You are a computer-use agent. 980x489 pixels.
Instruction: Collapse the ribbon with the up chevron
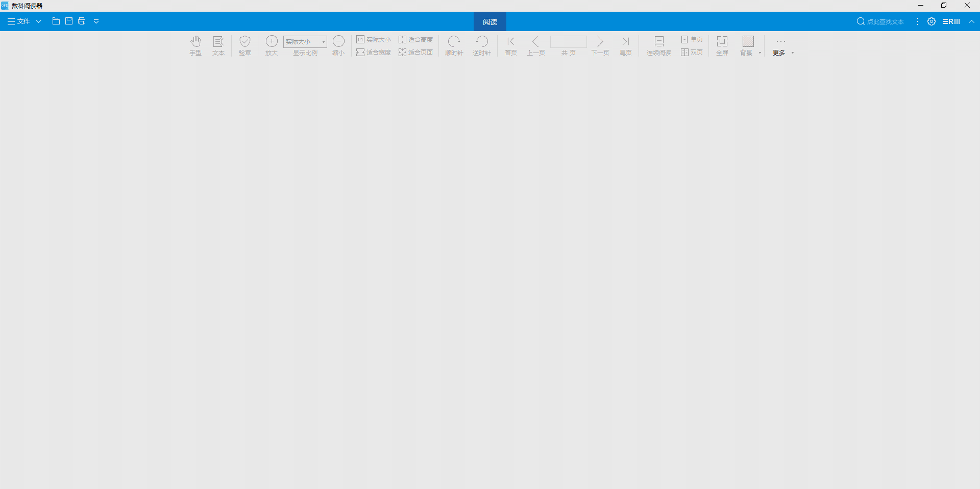pyautogui.click(x=971, y=21)
